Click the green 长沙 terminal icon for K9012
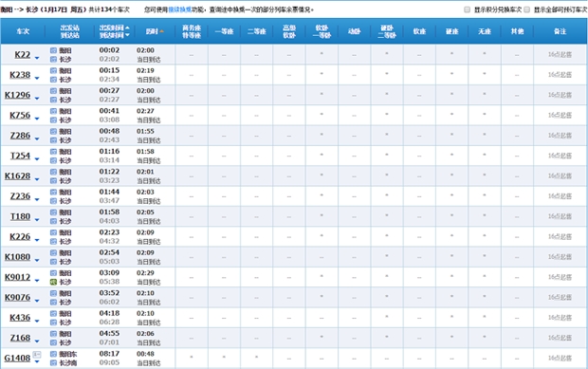Image resolution: width=588 pixels, height=369 pixels. click(x=53, y=282)
